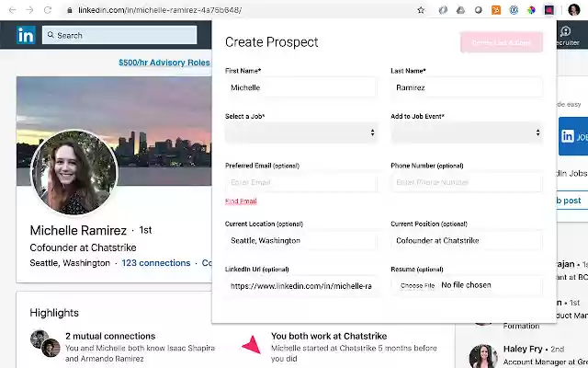Toggle the pink arrow prospect extension icon
The image size is (588, 368).
(549, 10)
